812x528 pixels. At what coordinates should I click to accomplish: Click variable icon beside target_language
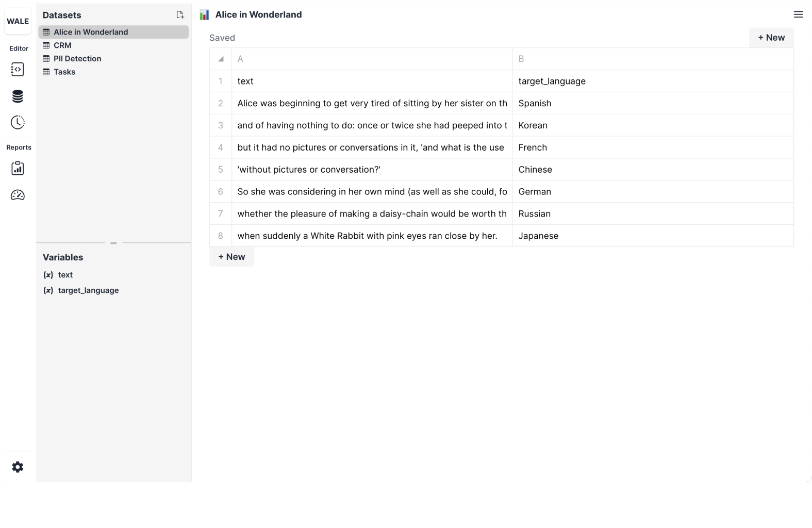coord(48,290)
